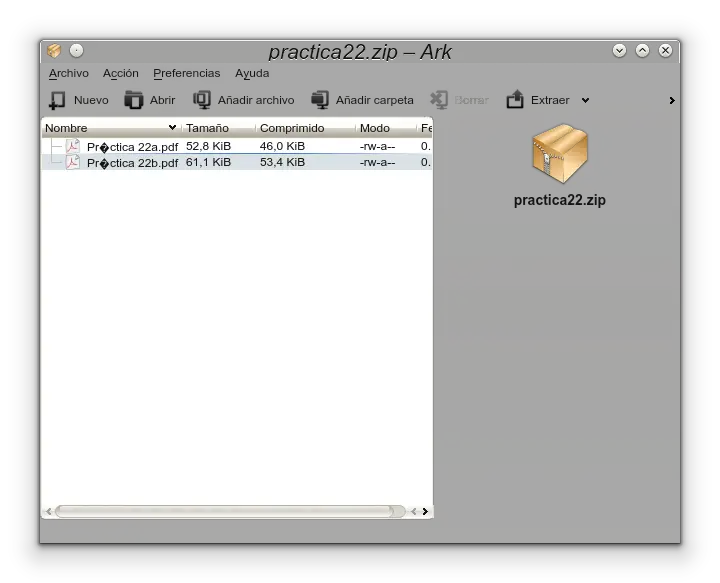Close the Ark window
720x583 pixels.
click(x=665, y=50)
